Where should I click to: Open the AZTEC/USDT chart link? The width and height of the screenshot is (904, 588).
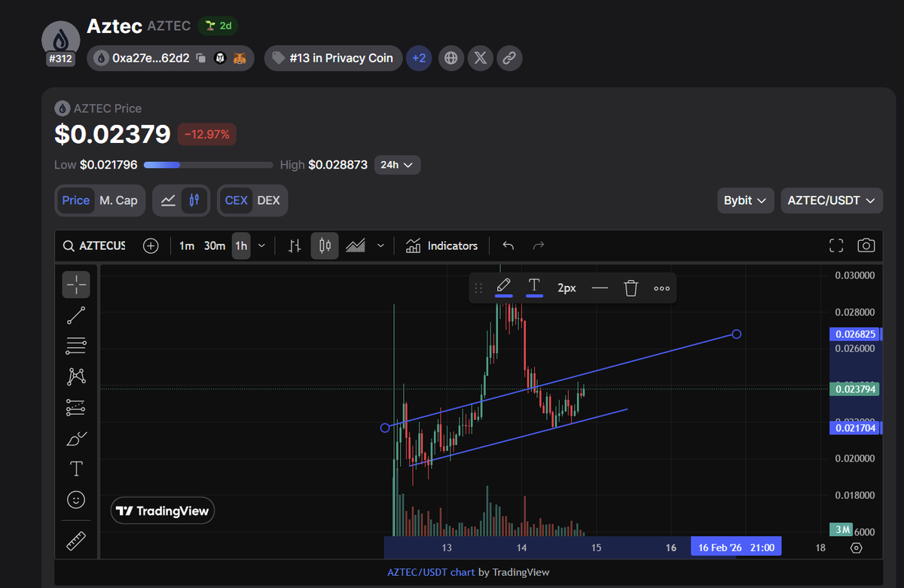pos(431,572)
